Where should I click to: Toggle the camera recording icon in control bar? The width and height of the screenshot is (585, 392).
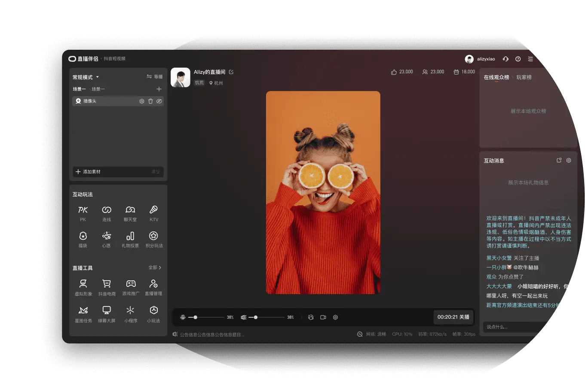[x=323, y=317]
